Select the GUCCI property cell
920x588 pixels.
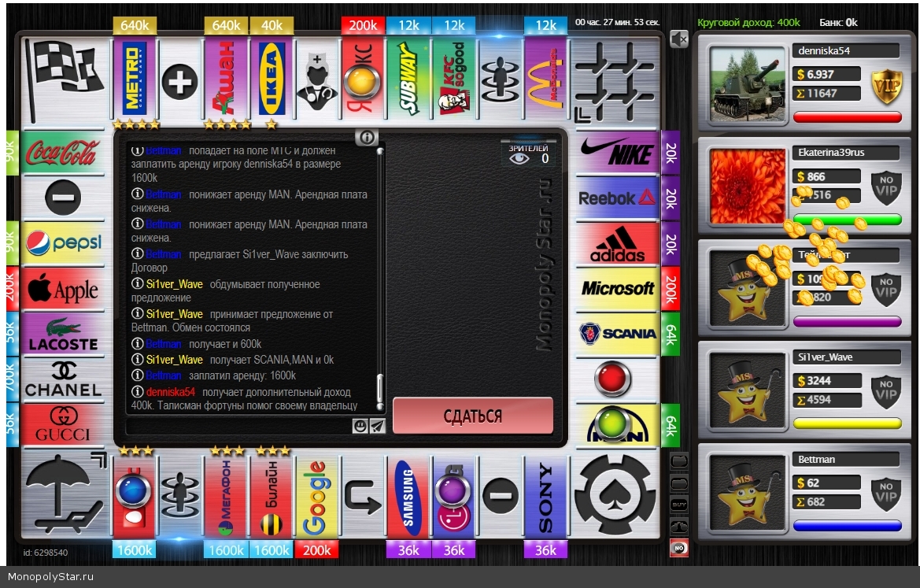(64, 424)
